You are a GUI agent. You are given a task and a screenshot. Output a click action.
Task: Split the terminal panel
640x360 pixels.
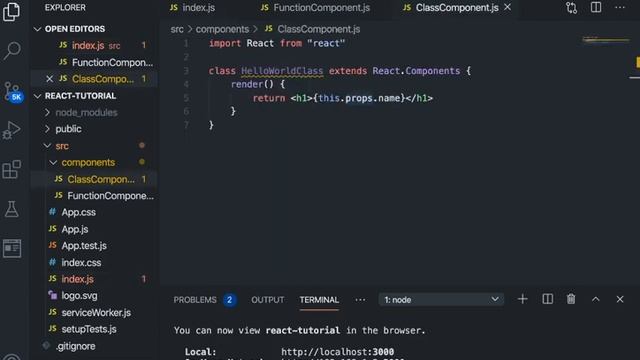[548, 299]
